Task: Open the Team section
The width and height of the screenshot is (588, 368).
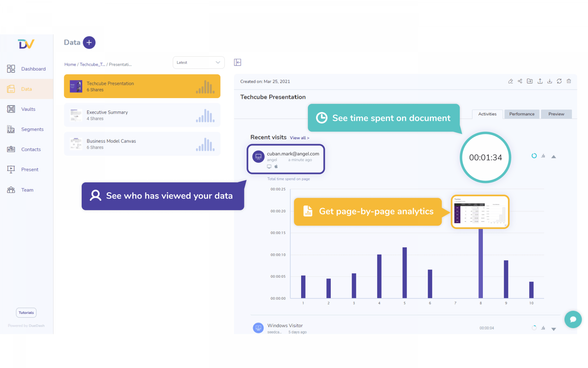Action: (x=27, y=190)
